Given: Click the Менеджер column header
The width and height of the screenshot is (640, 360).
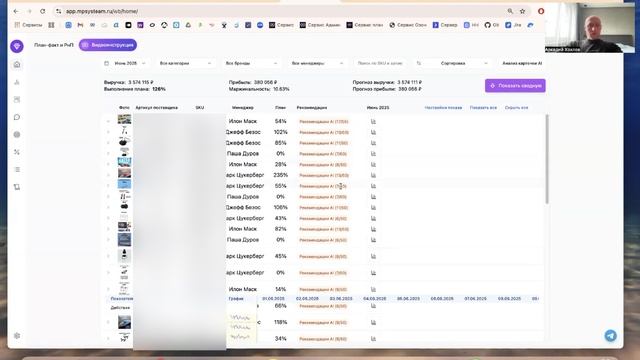Looking at the screenshot, I should pos(243,108).
